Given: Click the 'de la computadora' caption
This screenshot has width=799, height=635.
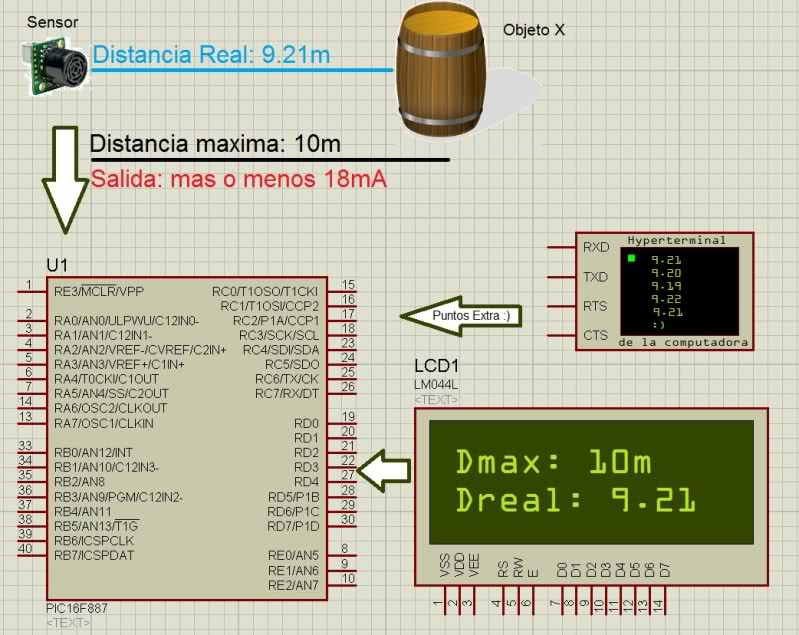Looking at the screenshot, I should 683,342.
